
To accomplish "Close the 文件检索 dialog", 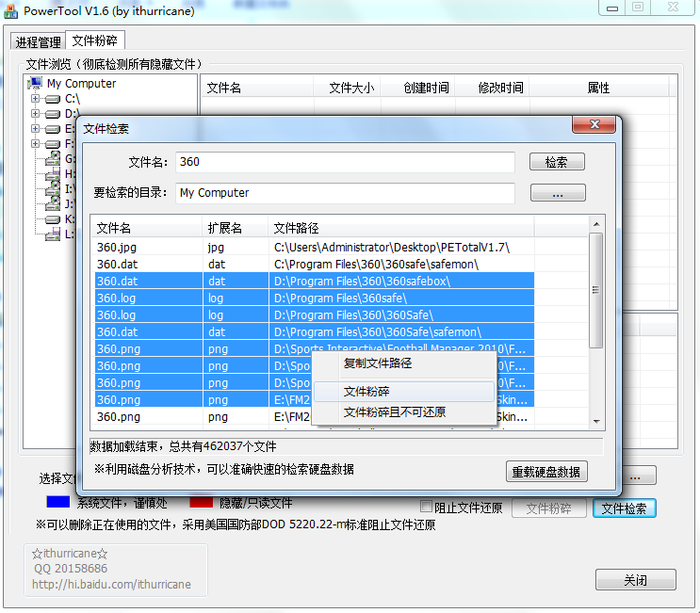I will coord(594,124).
